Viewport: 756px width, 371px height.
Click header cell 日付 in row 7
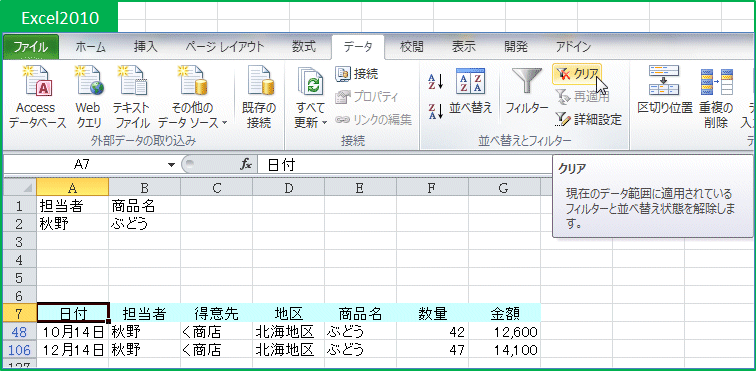tap(73, 313)
